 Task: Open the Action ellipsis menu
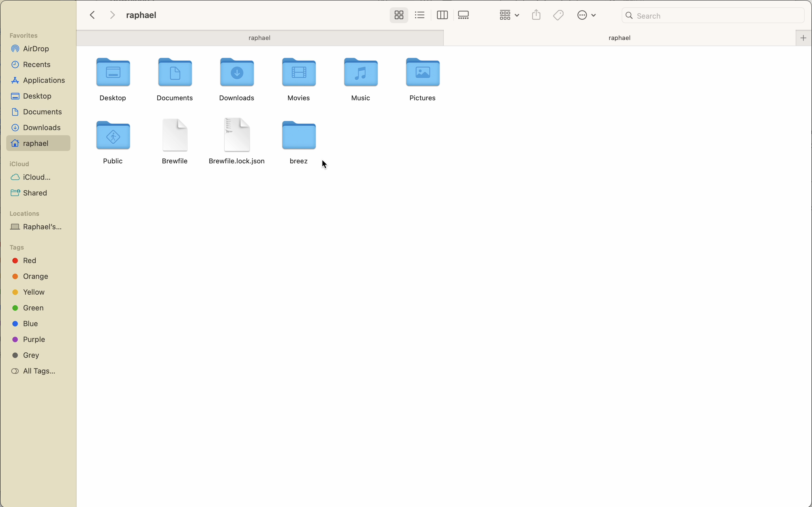point(587,15)
